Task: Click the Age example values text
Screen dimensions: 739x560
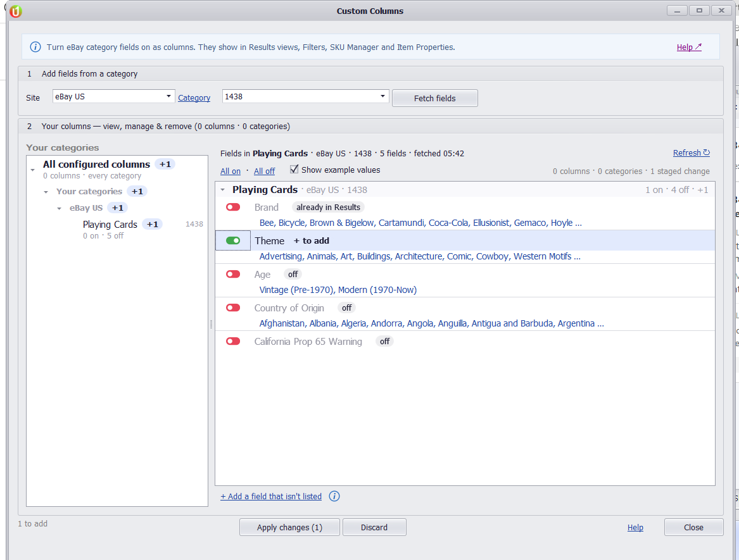Action: coord(338,290)
